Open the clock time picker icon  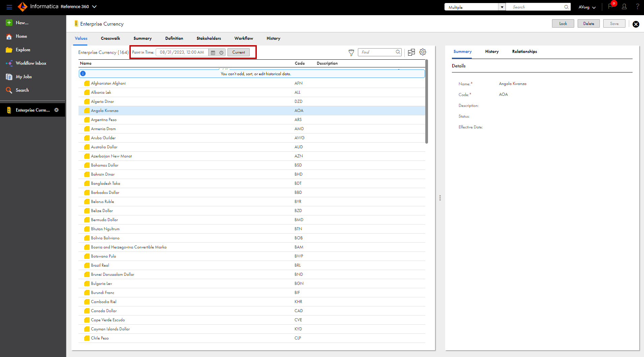(221, 53)
